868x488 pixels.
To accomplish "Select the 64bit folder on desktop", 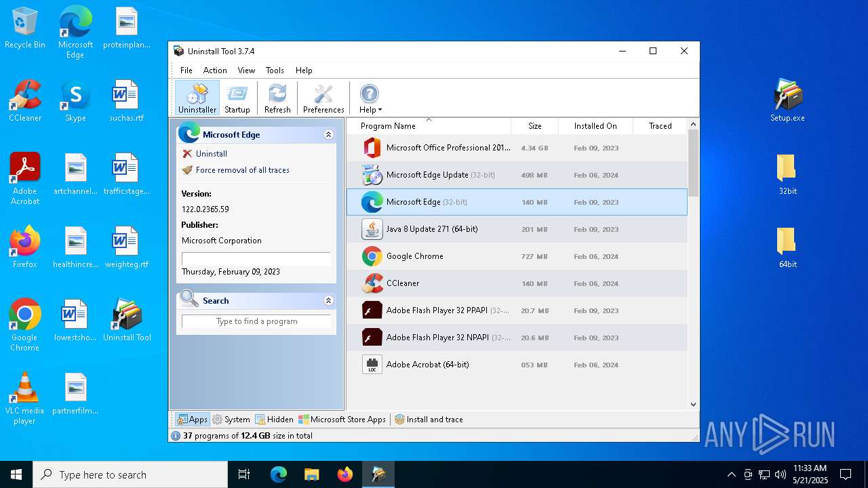I will click(x=787, y=248).
